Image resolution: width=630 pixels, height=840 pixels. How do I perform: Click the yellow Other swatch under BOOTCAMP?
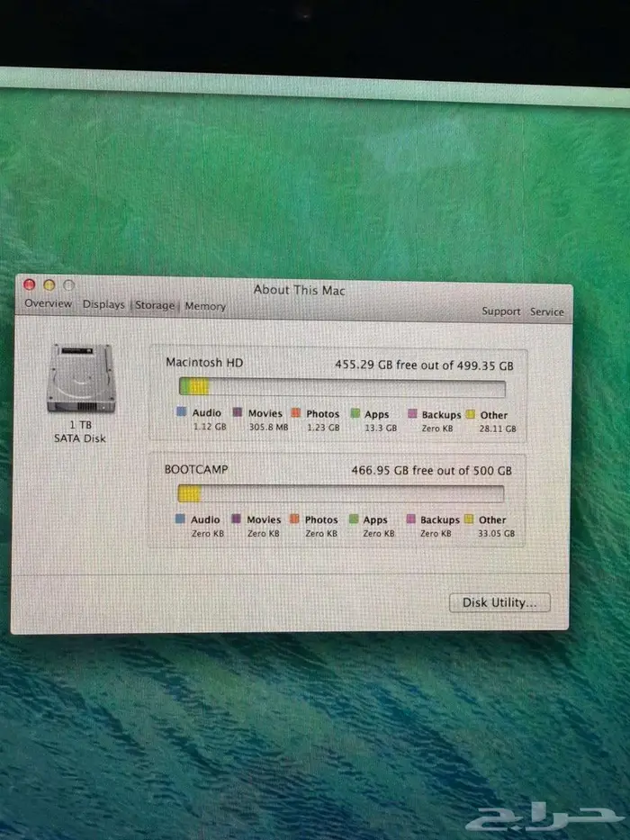coord(469,519)
